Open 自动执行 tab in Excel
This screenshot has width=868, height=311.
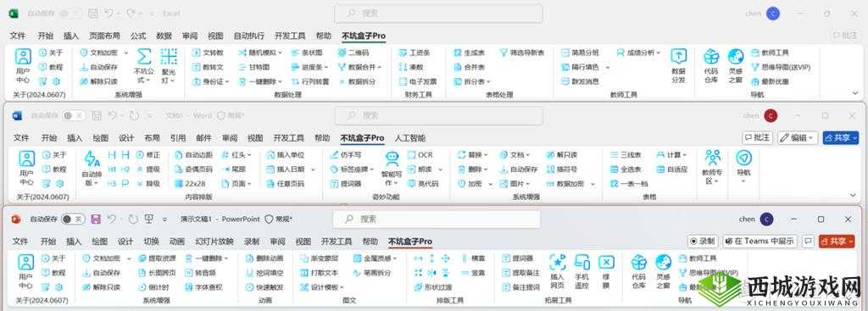click(248, 36)
